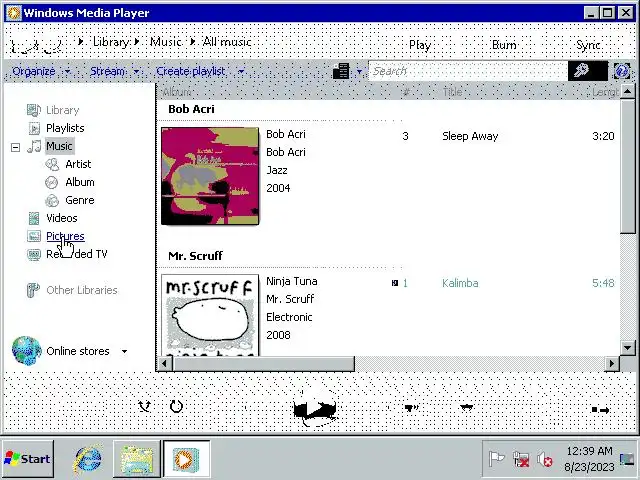The width and height of the screenshot is (640, 480).
Task: Switch to the Play tab
Action: [420, 45]
